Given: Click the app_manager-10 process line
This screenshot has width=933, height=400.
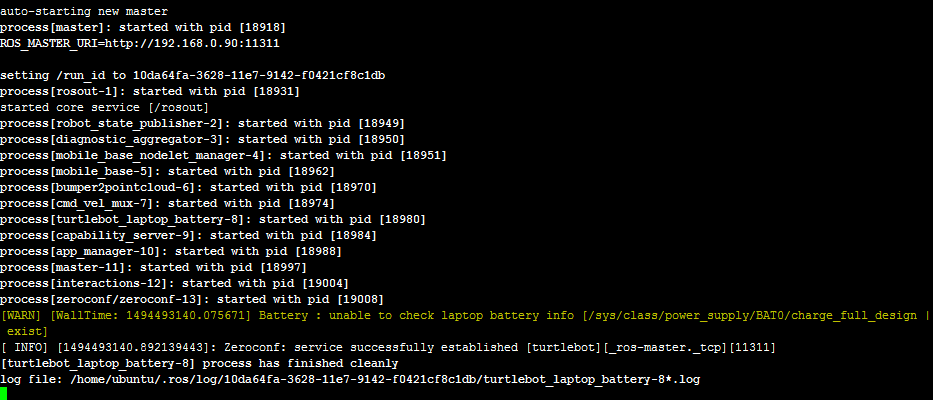Looking at the screenshot, I should coord(171,252).
